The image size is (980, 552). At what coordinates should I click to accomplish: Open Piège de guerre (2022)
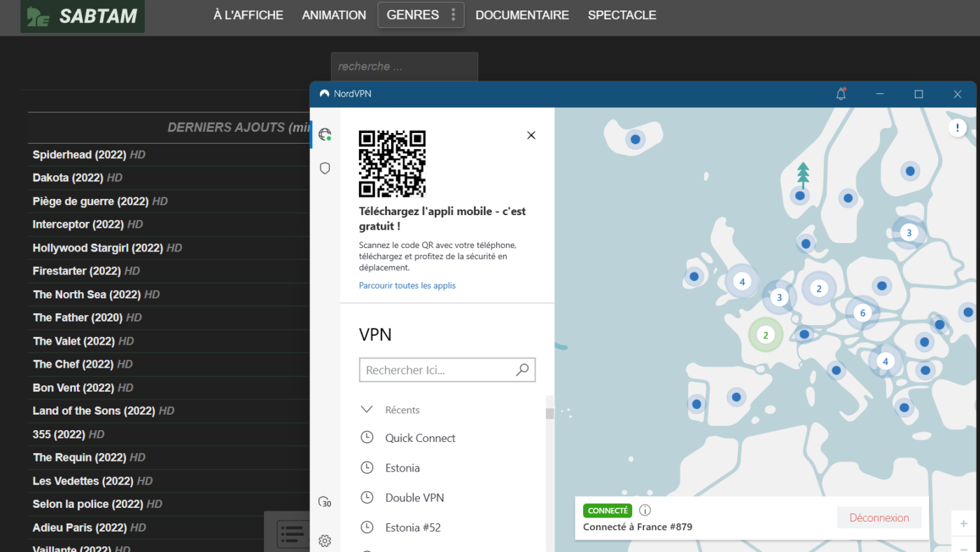pyautogui.click(x=90, y=201)
